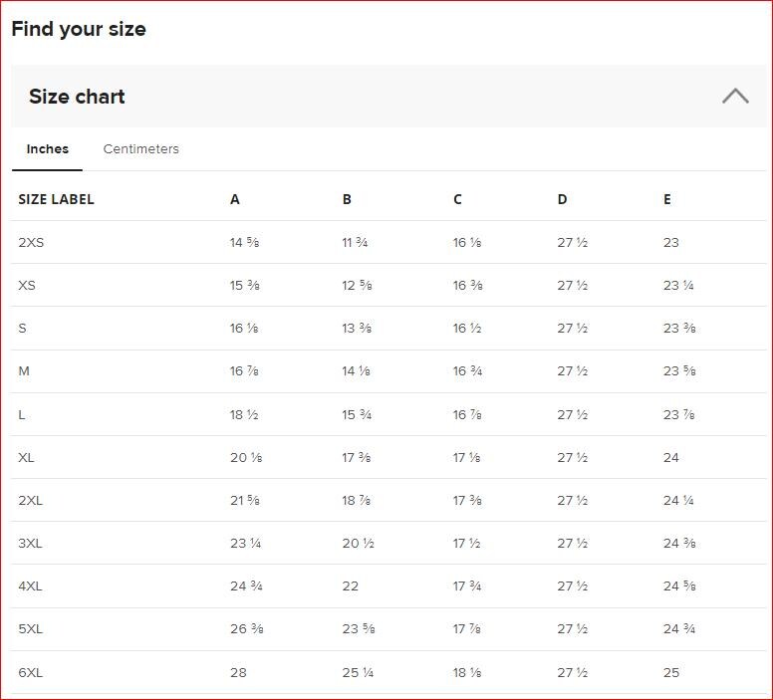Click column header C

[457, 199]
